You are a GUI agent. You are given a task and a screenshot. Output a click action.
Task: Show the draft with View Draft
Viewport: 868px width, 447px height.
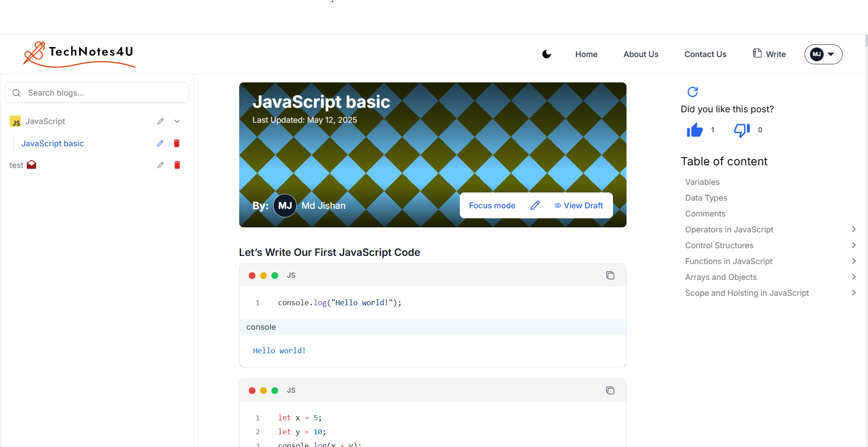point(579,206)
